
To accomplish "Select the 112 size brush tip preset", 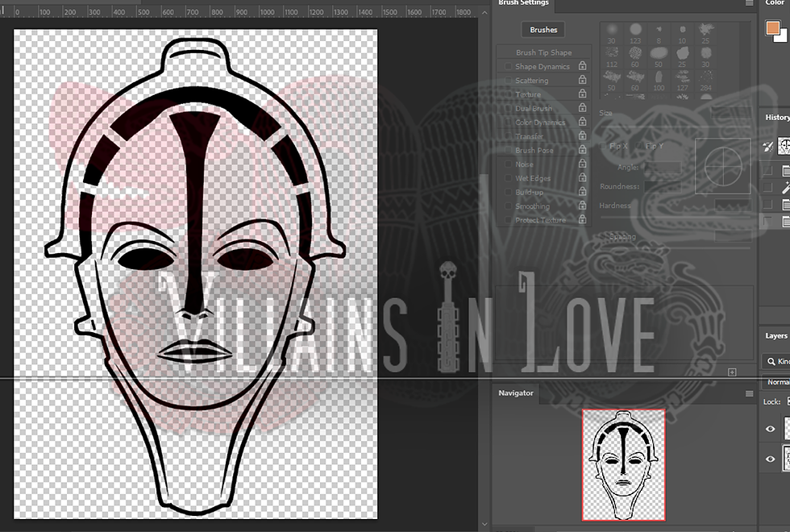I will click(612, 57).
